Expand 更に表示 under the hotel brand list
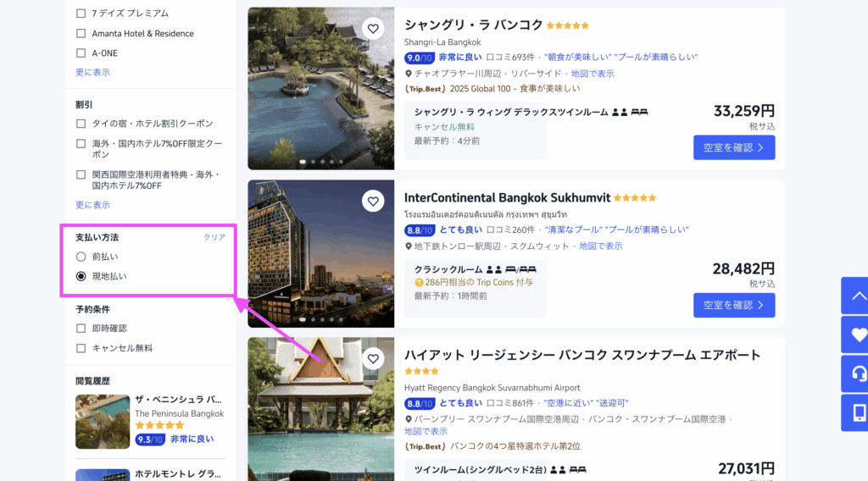The height and width of the screenshot is (481, 868). coord(92,72)
